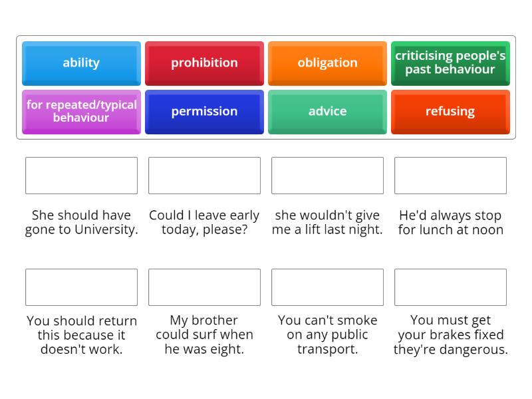The image size is (532, 399).
Task: Click the sentence 'You can't smoke on any public transport'
Action: pyautogui.click(x=327, y=334)
